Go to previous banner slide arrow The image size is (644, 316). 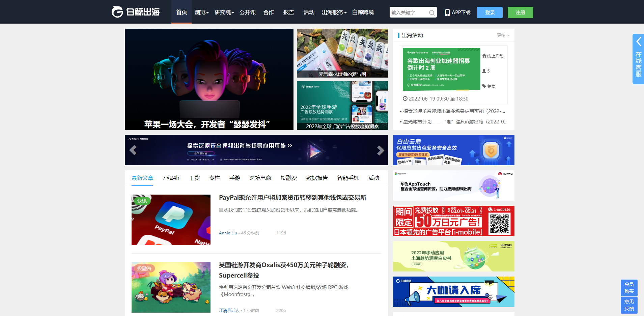(133, 150)
